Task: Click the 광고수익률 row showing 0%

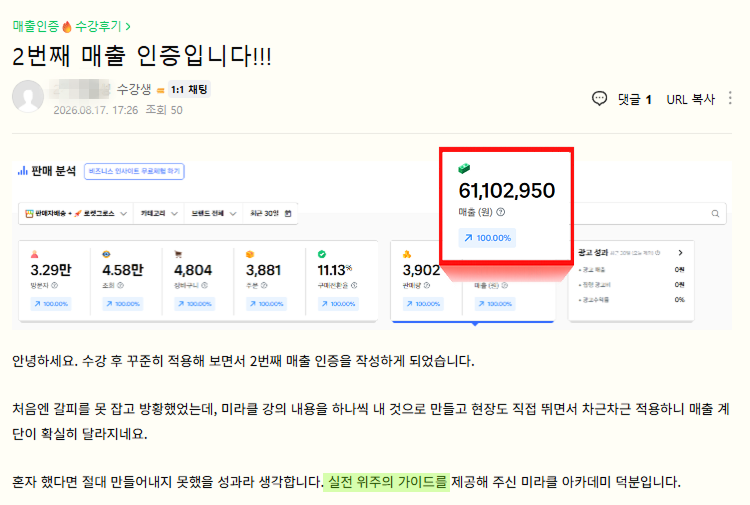Action: [x=631, y=300]
